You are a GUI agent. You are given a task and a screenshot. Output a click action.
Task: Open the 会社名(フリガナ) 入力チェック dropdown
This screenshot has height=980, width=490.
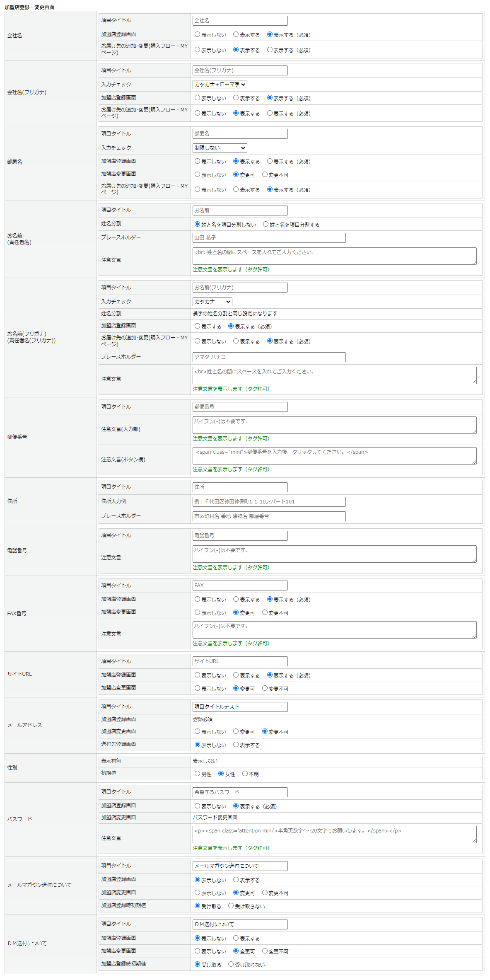point(220,85)
